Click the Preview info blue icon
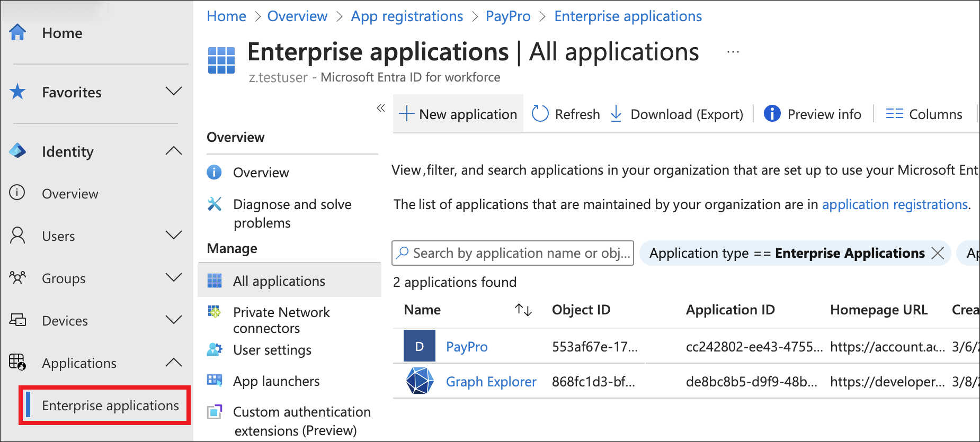This screenshot has height=442, width=980. coord(772,113)
